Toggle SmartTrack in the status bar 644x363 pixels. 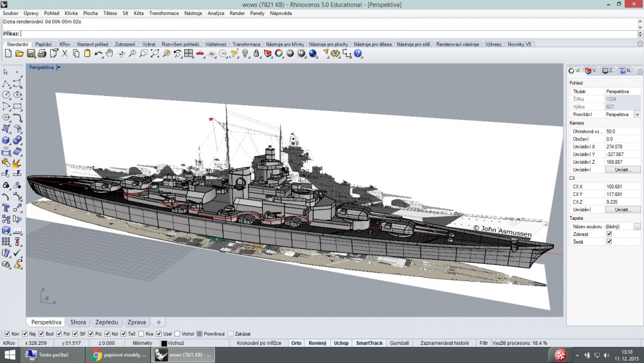[369, 343]
